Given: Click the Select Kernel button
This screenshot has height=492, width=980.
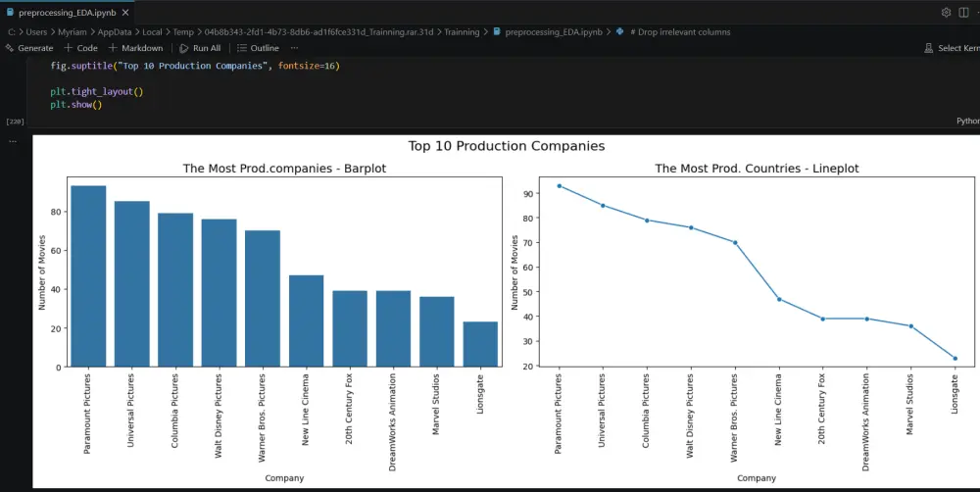Looking at the screenshot, I should 952,48.
